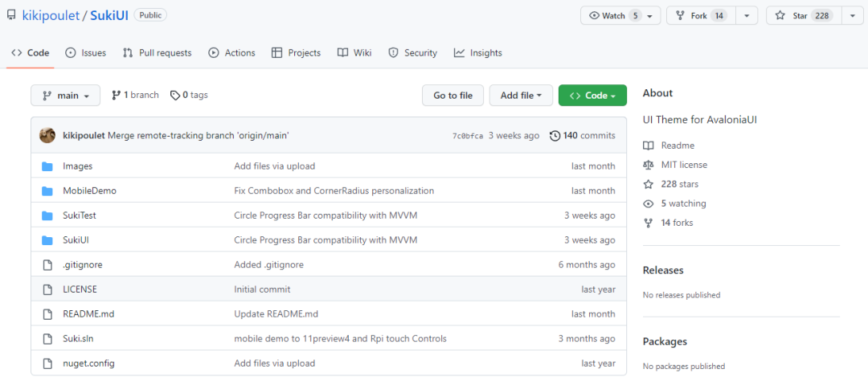Open the Issues tab
Viewport: 868px width, 385px height.
[86, 53]
